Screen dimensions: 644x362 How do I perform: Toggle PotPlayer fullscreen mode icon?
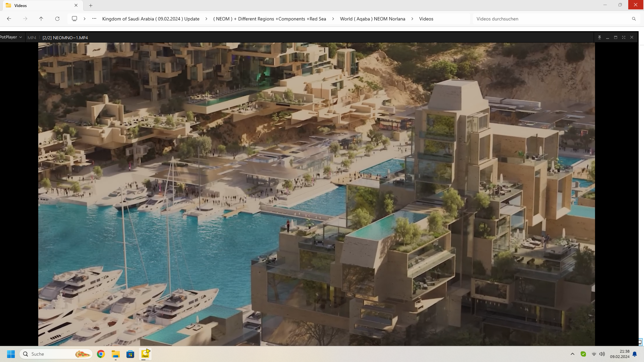[x=624, y=38]
